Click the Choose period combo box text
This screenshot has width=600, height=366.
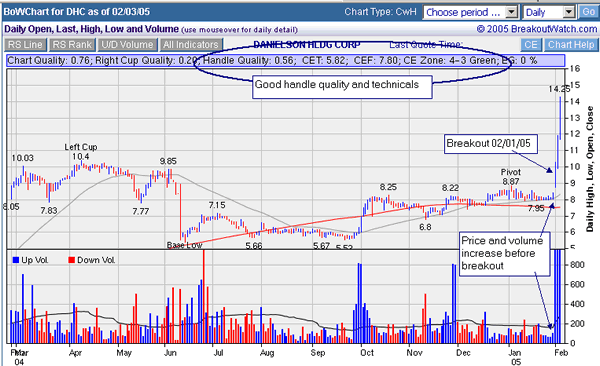coord(464,12)
